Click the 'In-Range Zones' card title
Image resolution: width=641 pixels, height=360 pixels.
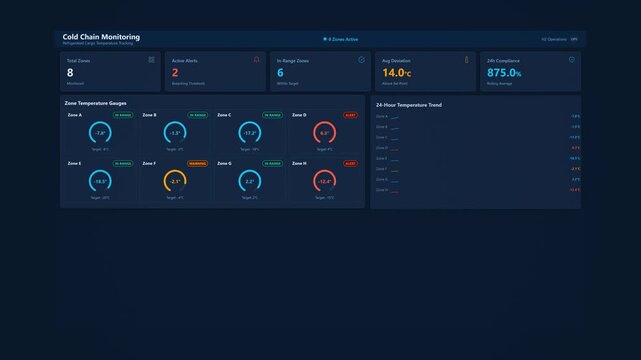[293, 61]
